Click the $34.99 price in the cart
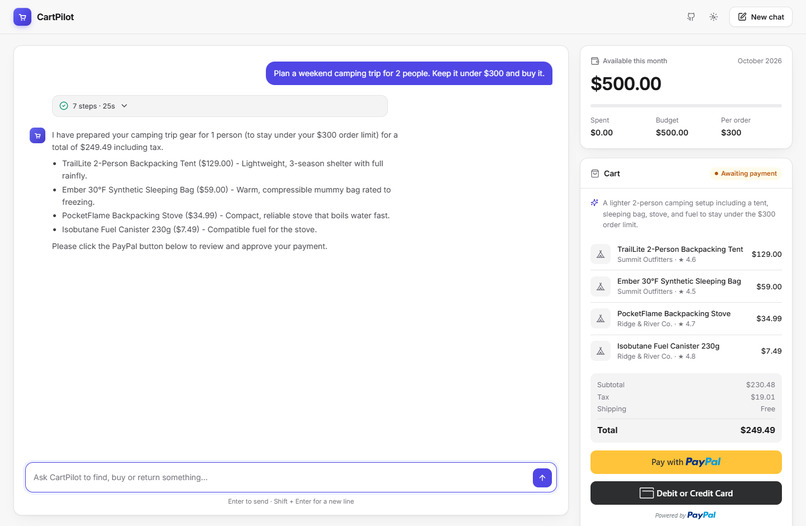 click(769, 319)
